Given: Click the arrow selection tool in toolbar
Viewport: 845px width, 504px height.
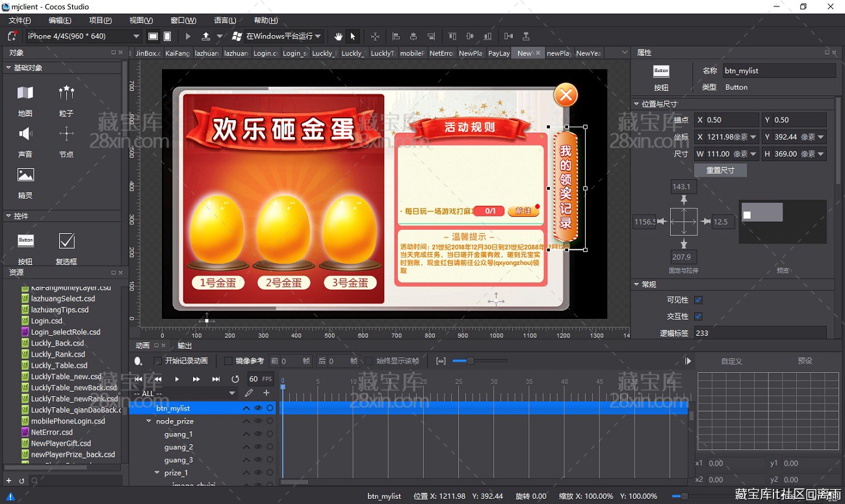Looking at the screenshot, I should (x=353, y=36).
